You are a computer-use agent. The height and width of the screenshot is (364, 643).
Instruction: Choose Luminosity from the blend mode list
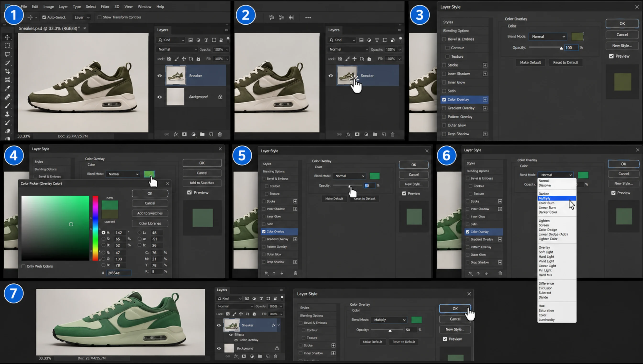(x=547, y=320)
